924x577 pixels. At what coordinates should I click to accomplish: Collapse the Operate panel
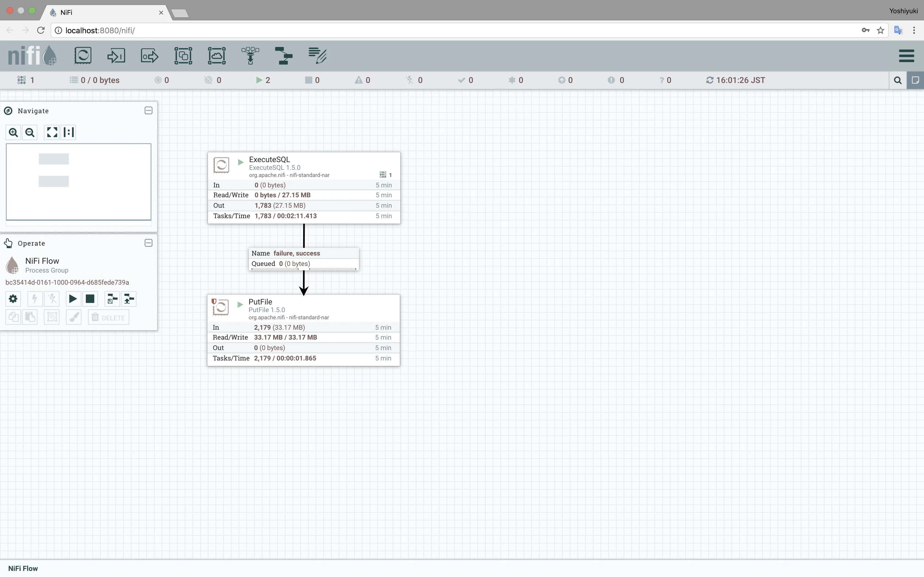click(x=148, y=243)
